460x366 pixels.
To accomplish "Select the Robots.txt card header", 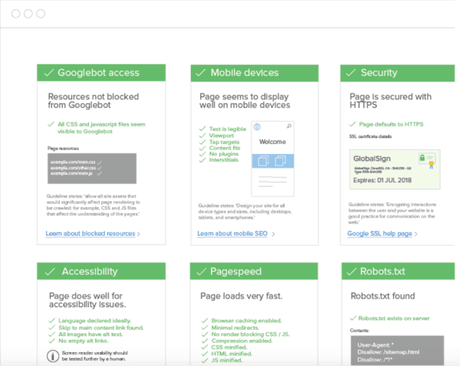I will pos(398,271).
